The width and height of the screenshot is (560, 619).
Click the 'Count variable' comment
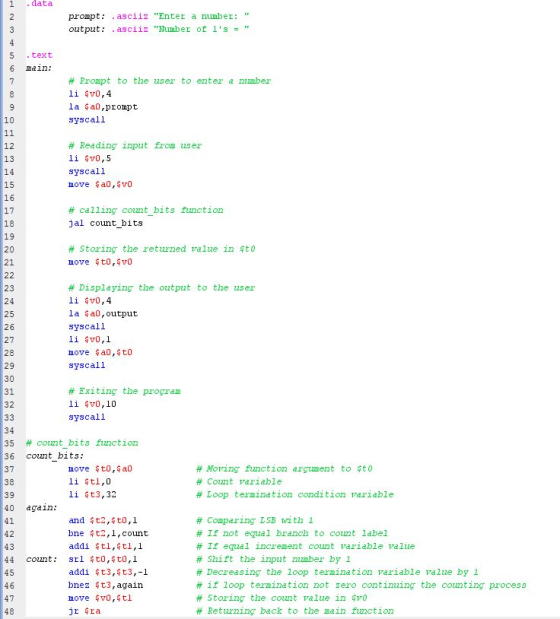click(239, 482)
